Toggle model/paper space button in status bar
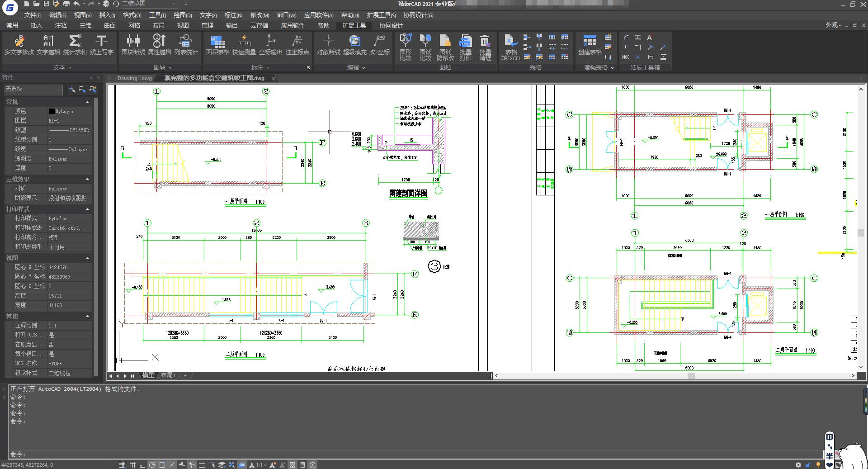Screen dimensions: 868x469 tap(242, 464)
